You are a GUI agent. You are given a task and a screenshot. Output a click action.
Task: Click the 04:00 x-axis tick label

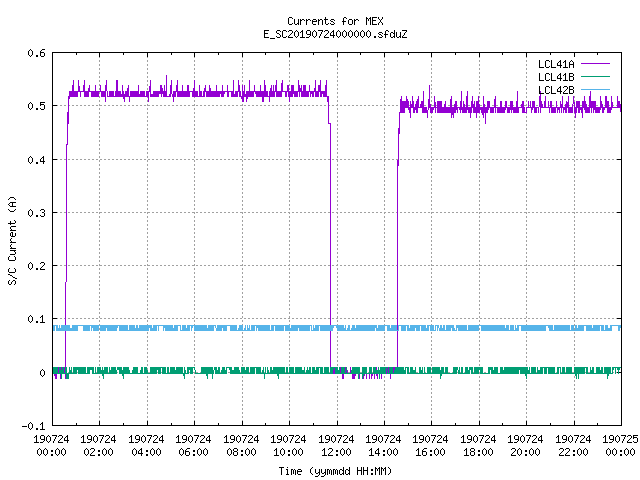(x=146, y=452)
